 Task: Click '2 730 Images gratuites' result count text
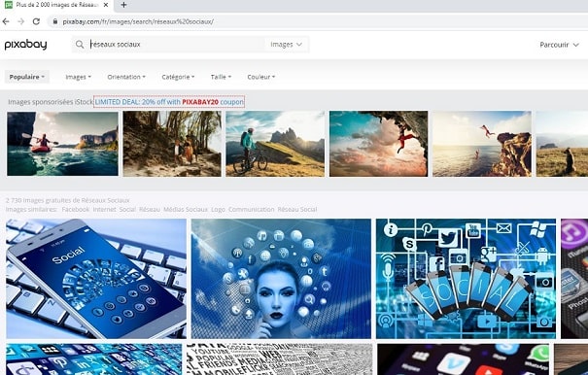[x=67, y=200]
